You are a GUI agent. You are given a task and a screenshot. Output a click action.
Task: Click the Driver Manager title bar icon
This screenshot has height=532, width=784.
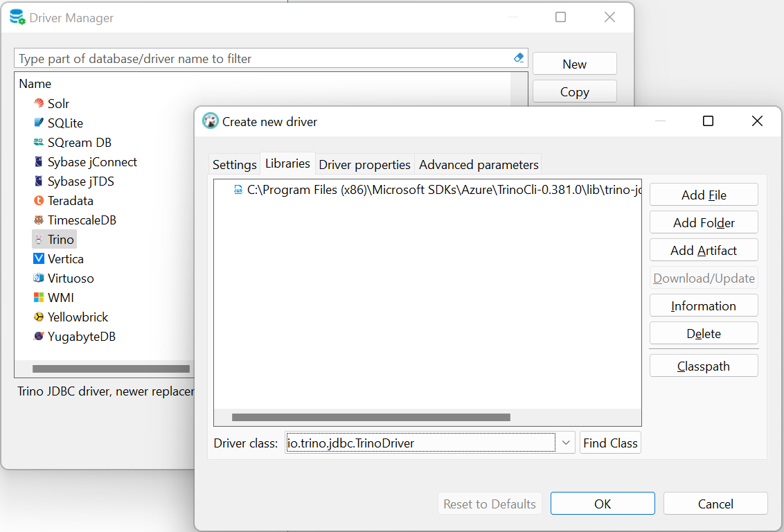[x=17, y=17]
